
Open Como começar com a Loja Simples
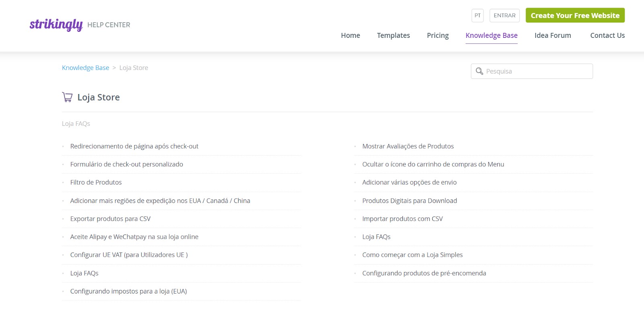click(x=412, y=255)
